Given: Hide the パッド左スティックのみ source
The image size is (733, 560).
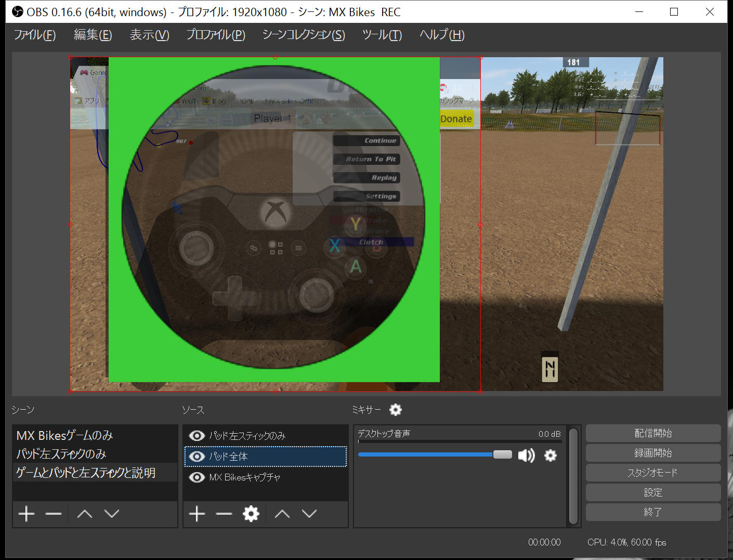Looking at the screenshot, I should coord(197,436).
